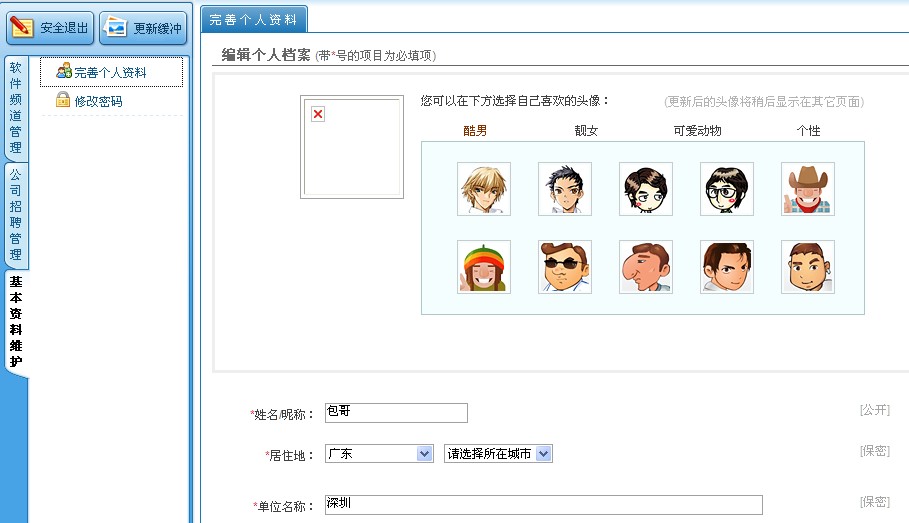Click the 保密 label beside 居住地
The height and width of the screenshot is (523, 909).
click(x=875, y=451)
